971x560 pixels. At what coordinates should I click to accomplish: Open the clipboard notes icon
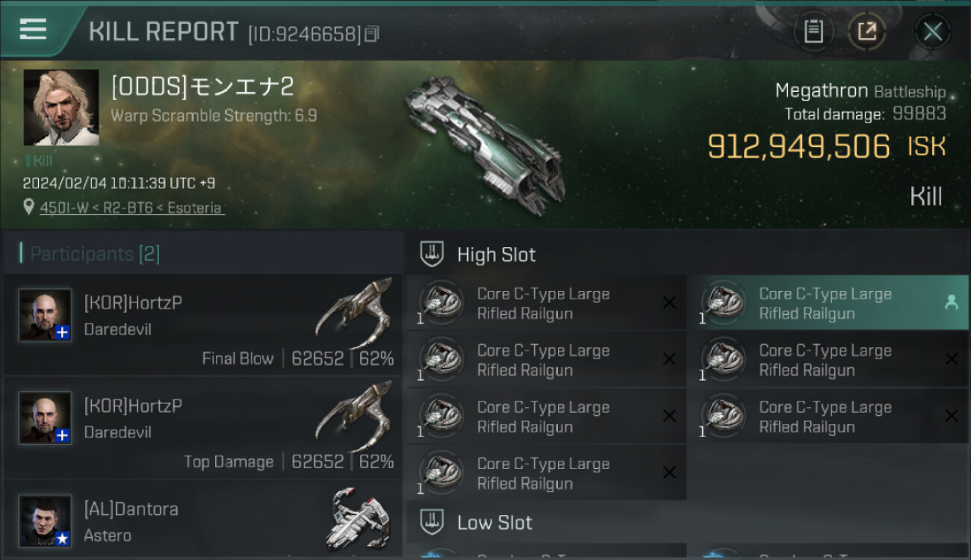point(813,31)
